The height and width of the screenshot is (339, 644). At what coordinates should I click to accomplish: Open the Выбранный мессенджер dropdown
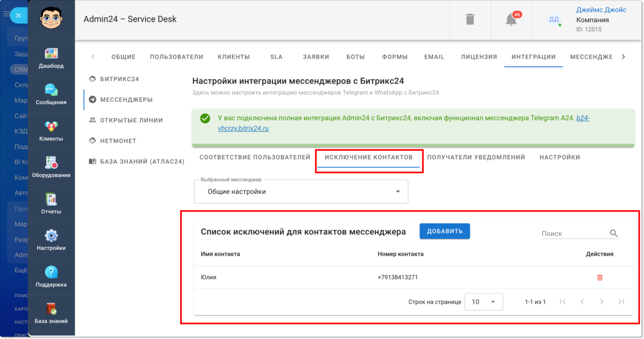pos(301,192)
